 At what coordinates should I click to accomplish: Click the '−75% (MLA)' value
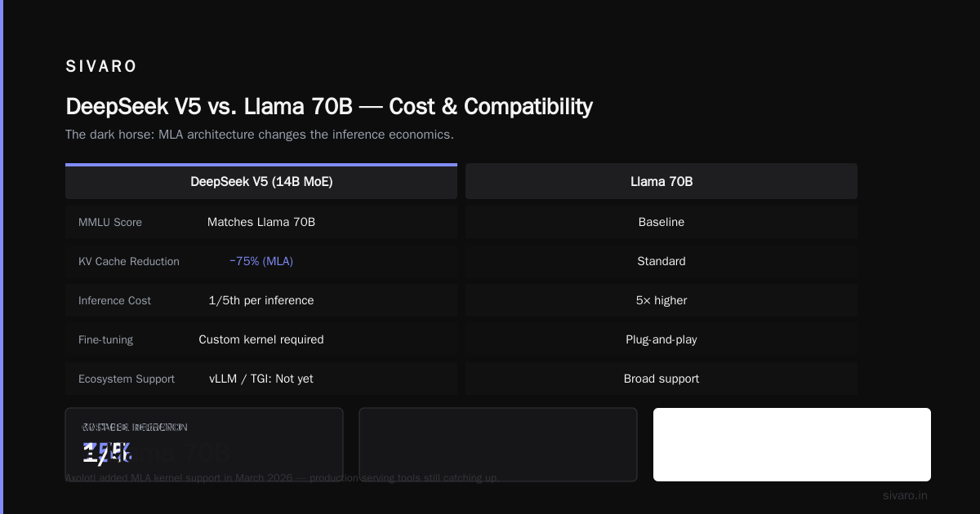click(x=261, y=261)
